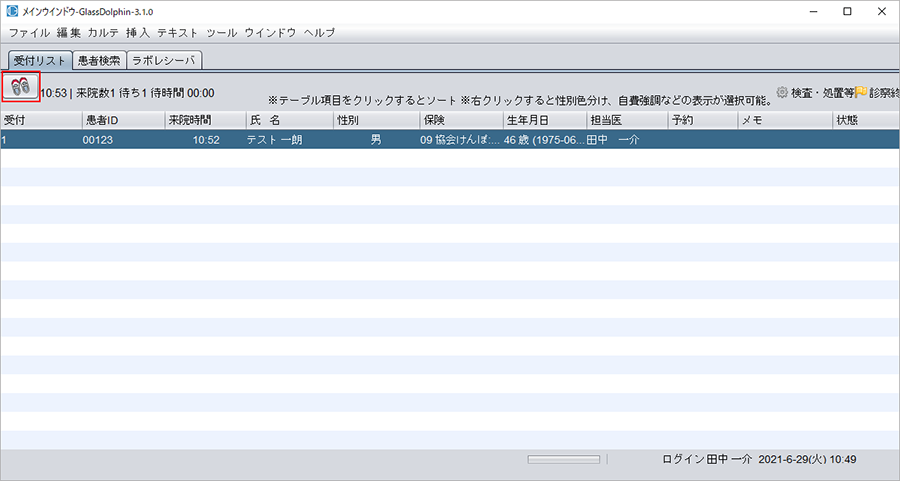
Task: Sort by the 性別 column header
Action: coord(376,120)
